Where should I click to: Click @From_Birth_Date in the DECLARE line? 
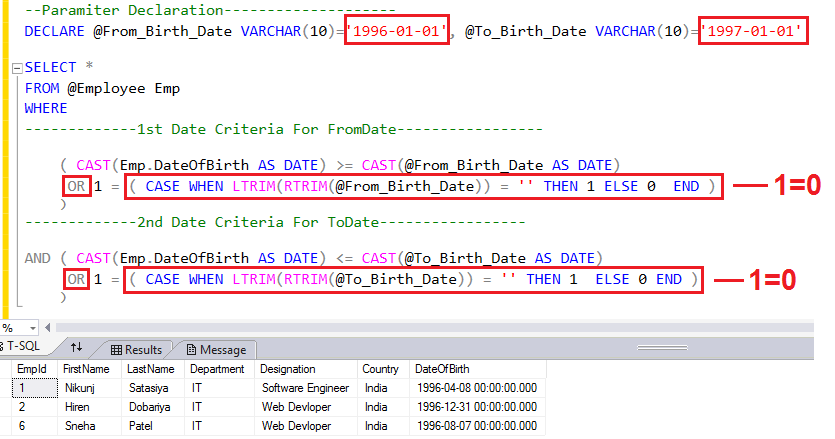tap(162, 31)
